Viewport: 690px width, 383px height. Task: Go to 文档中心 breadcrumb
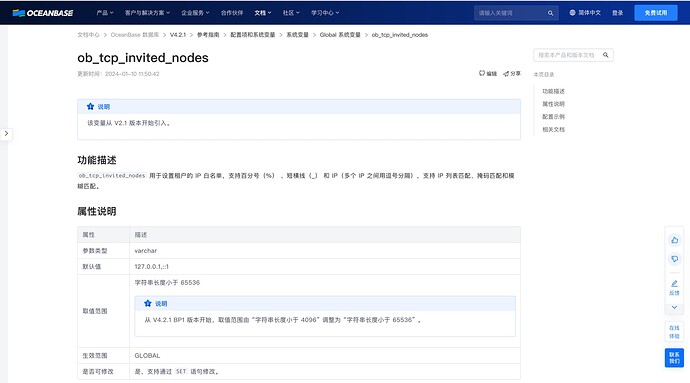coord(88,35)
